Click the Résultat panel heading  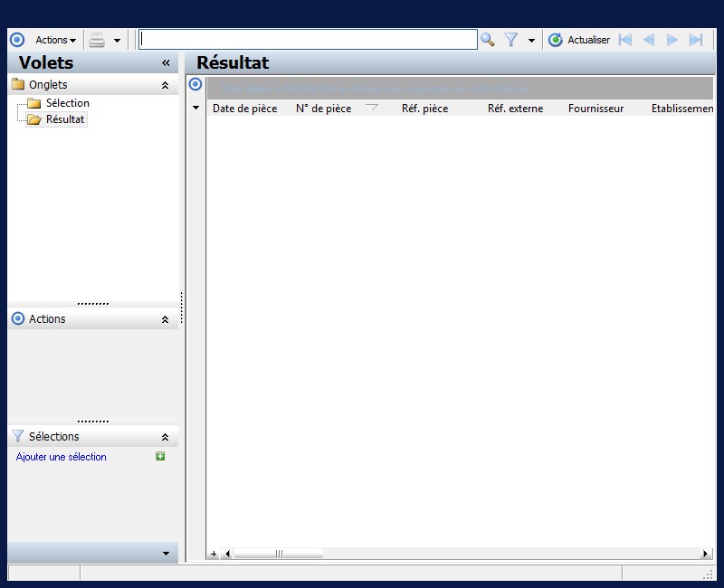(233, 62)
